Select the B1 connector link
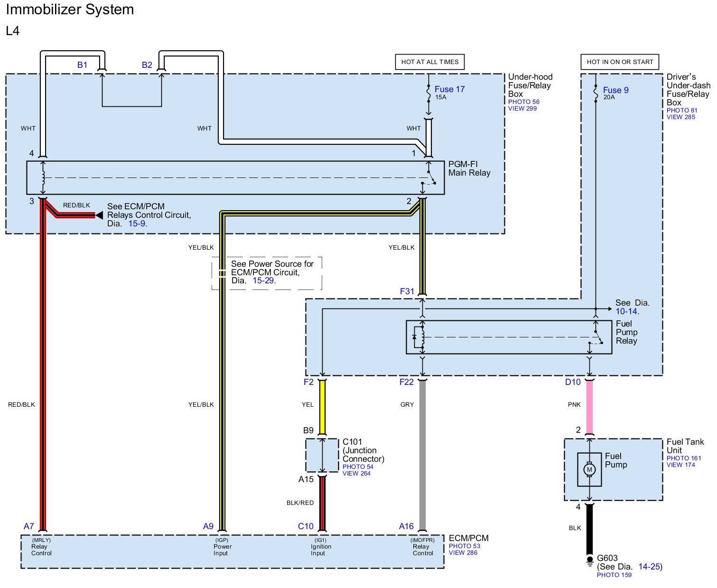This screenshot has height=588, width=717. tap(83, 65)
